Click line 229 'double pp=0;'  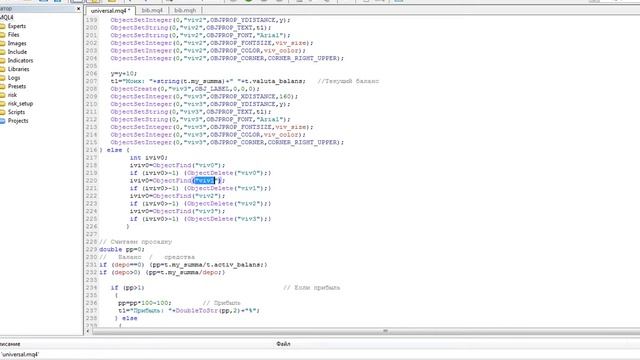point(122,249)
